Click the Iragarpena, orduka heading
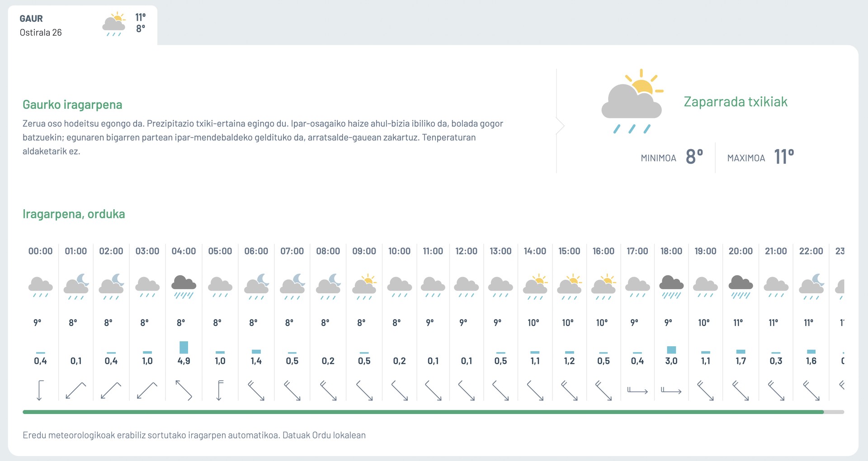868x461 pixels. (x=74, y=214)
